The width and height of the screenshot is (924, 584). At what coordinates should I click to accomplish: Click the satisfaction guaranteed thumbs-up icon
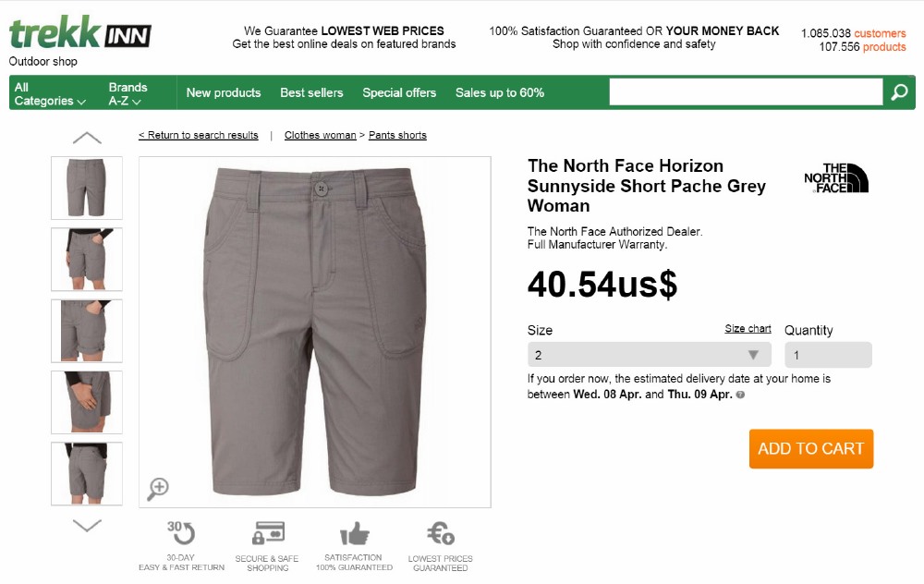pos(354,534)
